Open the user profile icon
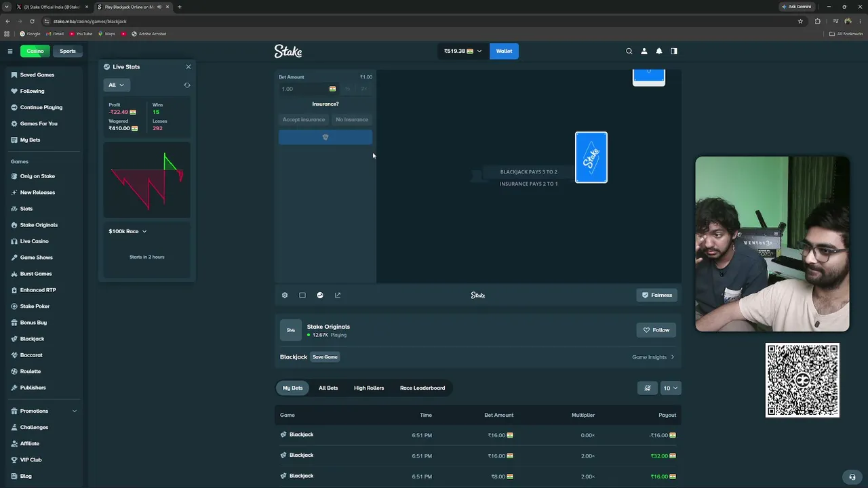The width and height of the screenshot is (868, 488). [644, 51]
